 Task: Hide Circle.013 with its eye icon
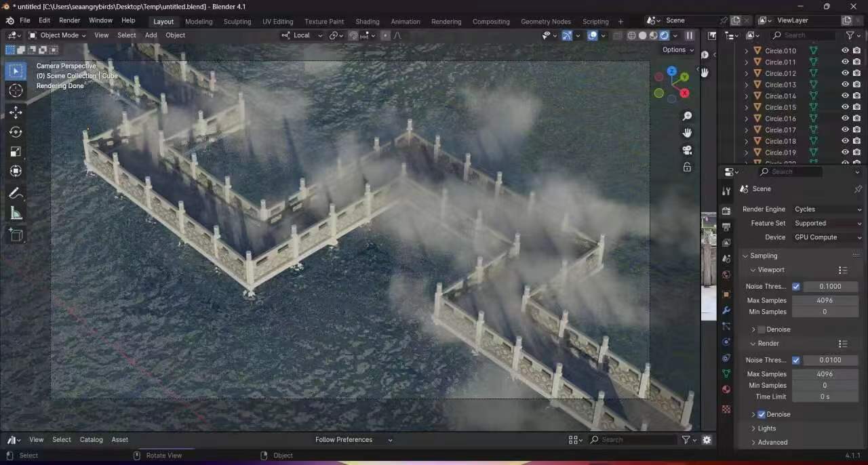point(845,85)
